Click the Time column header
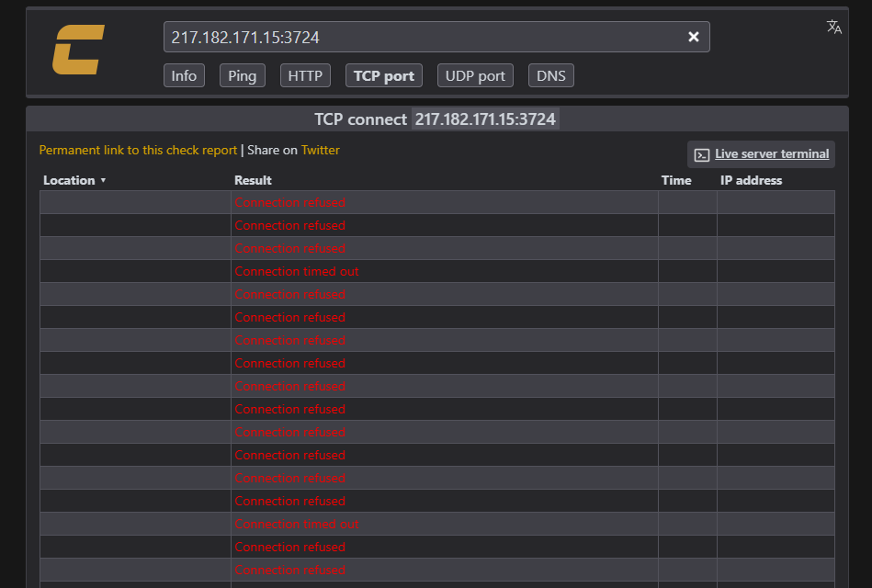Screen dimensions: 872x588 676,180
